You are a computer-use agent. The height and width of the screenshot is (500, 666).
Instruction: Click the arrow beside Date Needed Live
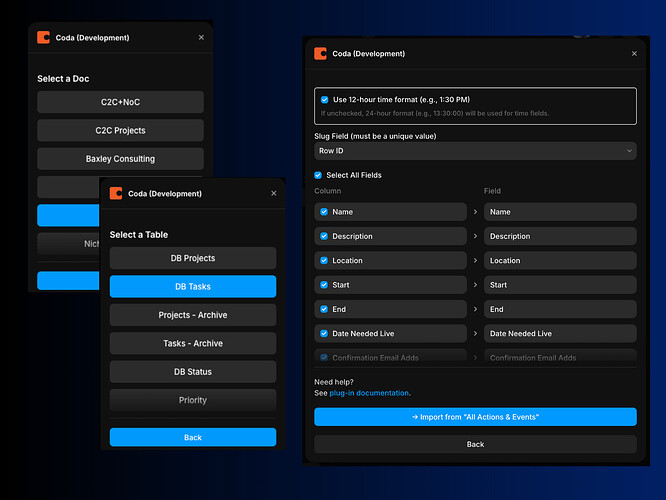click(475, 333)
